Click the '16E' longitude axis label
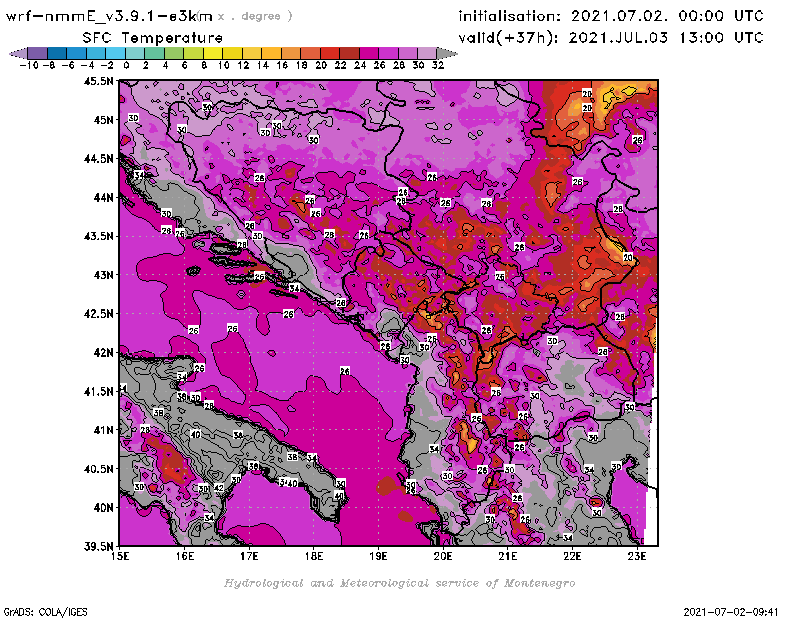This screenshot has width=800, height=618. 185,556
